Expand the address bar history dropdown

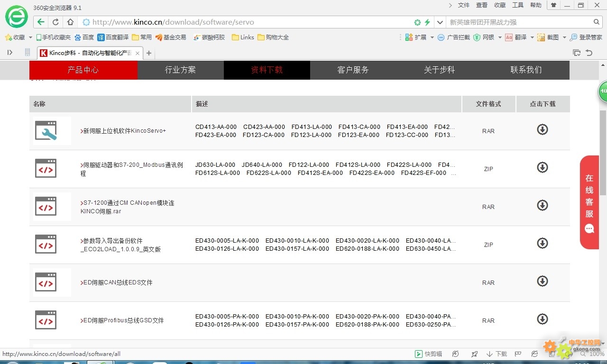coord(440,22)
